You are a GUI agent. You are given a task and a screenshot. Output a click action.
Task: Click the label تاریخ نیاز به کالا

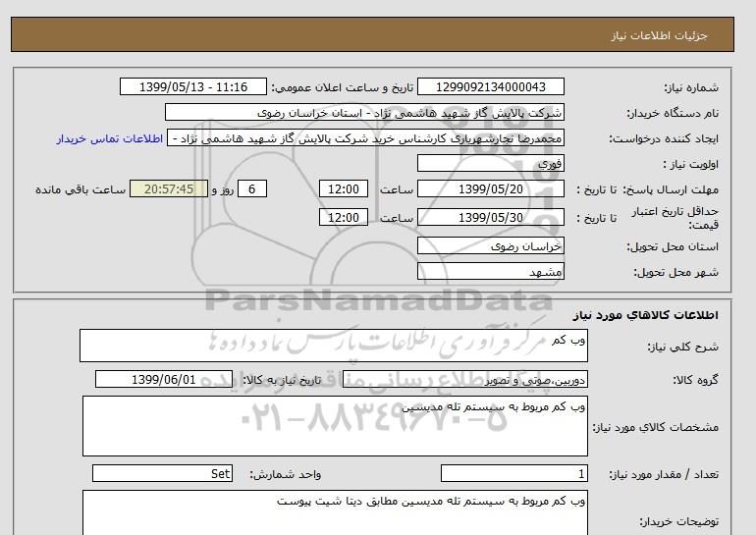pos(282,380)
